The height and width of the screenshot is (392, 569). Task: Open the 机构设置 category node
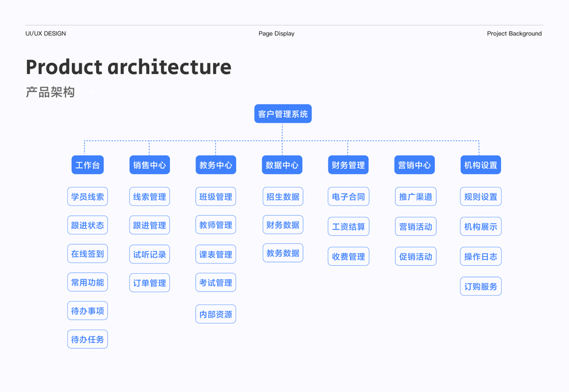click(481, 165)
